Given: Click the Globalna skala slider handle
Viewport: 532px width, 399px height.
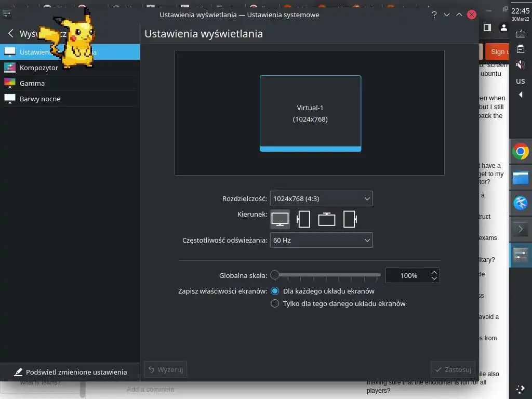Looking at the screenshot, I should (275, 275).
